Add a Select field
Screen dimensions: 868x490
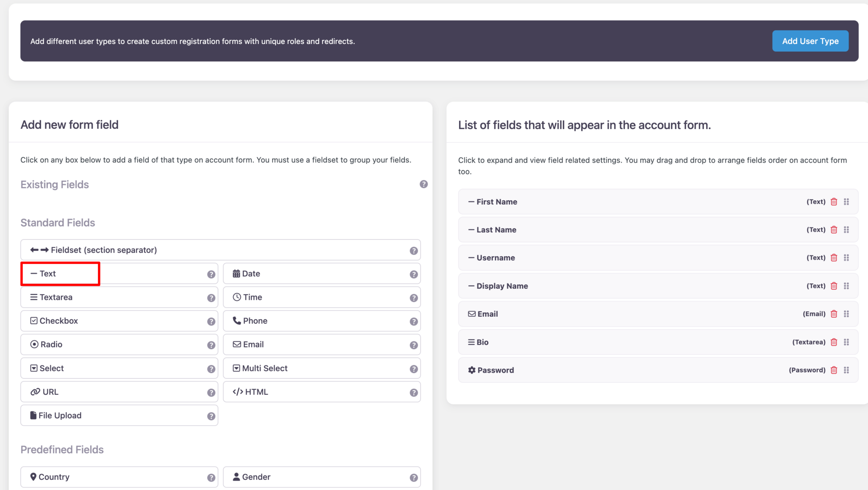(x=119, y=368)
